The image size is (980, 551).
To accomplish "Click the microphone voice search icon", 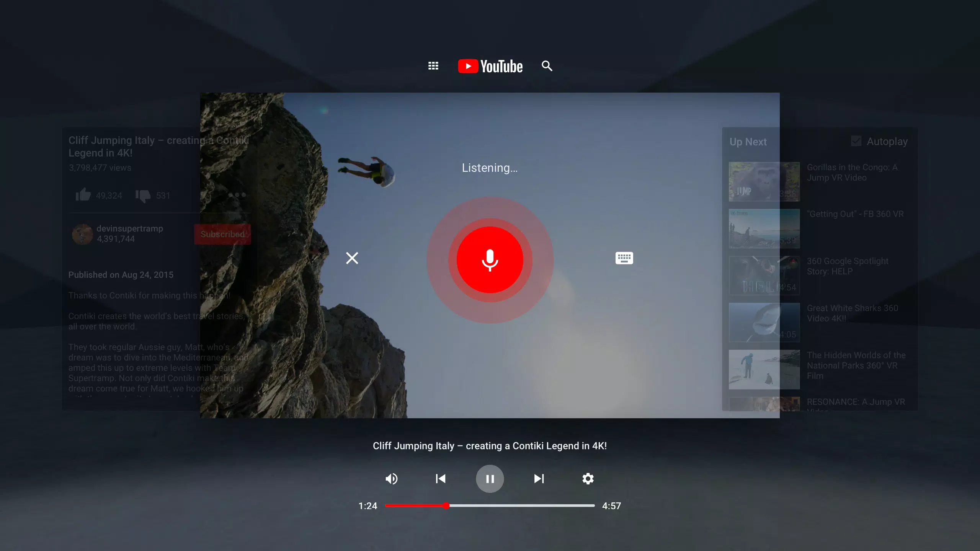I will coord(490,259).
